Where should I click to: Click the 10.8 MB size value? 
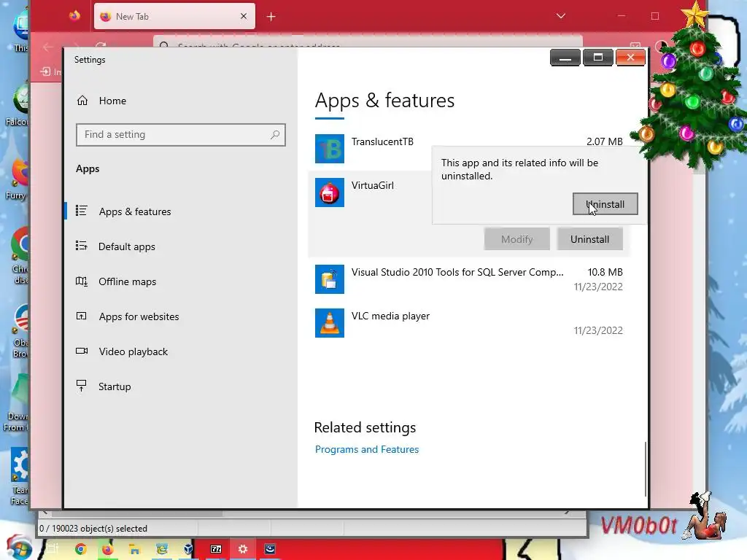605,272
